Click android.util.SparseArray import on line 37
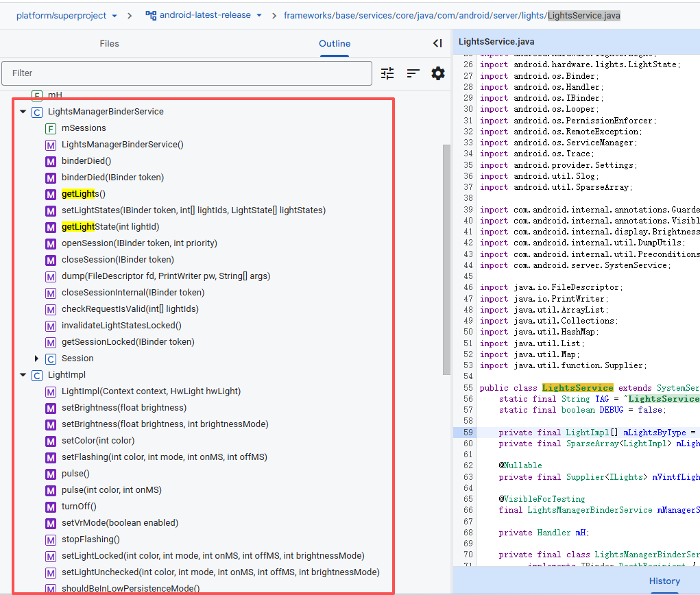 point(556,187)
